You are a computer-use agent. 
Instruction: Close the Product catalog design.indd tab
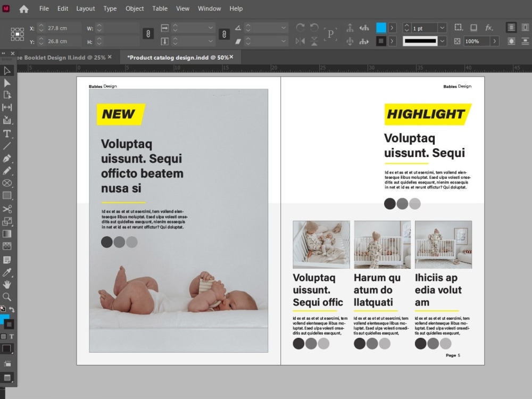point(231,57)
